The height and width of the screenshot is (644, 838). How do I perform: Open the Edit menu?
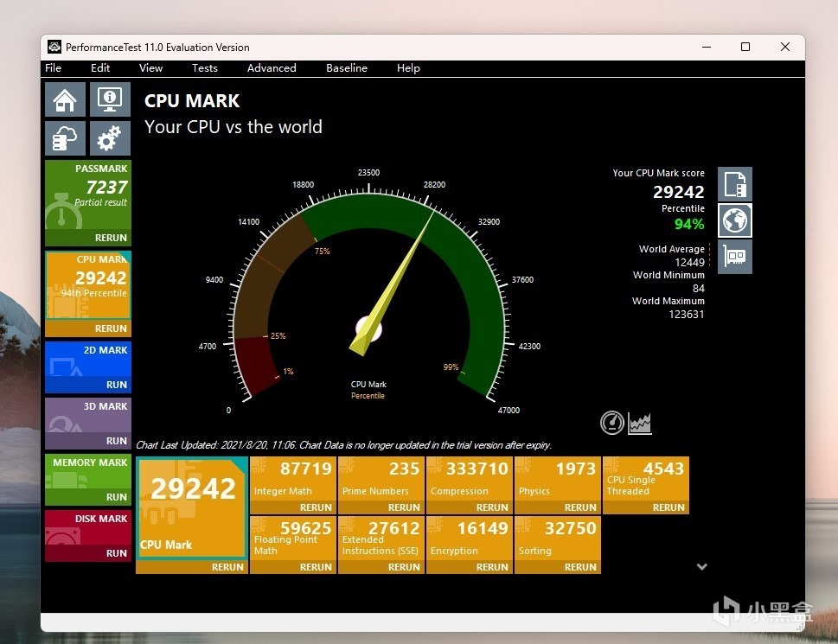tap(100, 67)
